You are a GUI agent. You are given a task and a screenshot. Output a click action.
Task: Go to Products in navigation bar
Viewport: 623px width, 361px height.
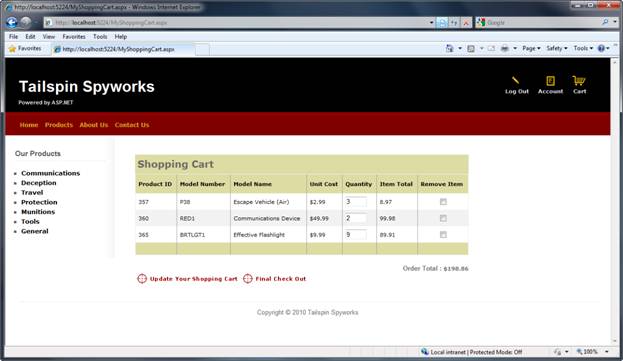[x=59, y=125]
